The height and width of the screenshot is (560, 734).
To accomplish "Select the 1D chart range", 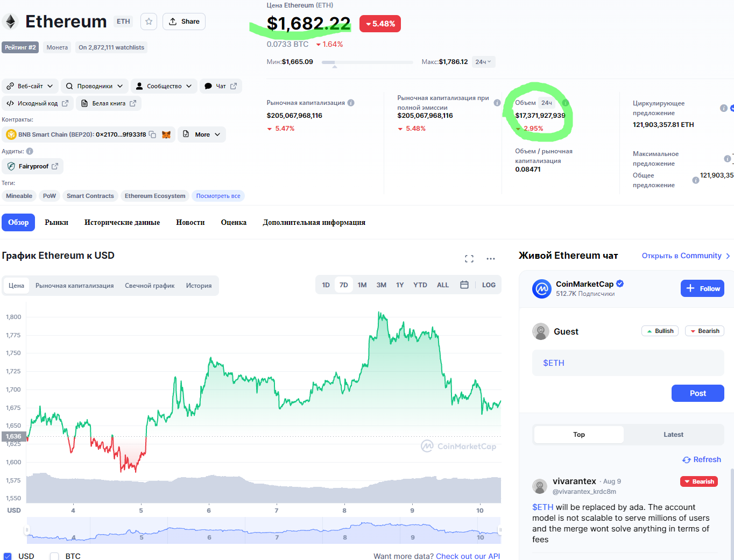I will point(326,285).
